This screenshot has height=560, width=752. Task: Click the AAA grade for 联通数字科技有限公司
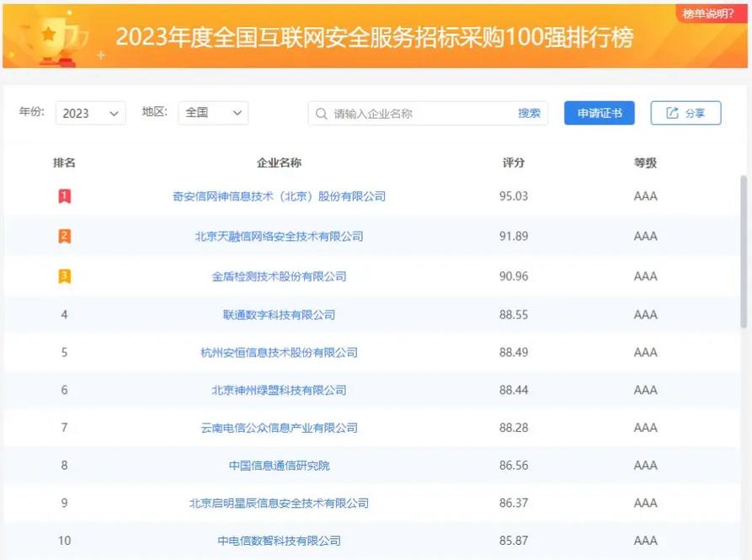pyautogui.click(x=646, y=315)
